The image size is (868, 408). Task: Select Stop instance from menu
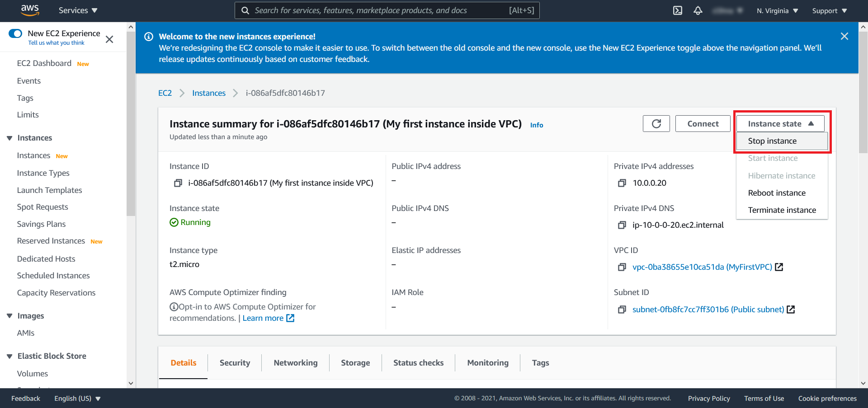(782, 141)
